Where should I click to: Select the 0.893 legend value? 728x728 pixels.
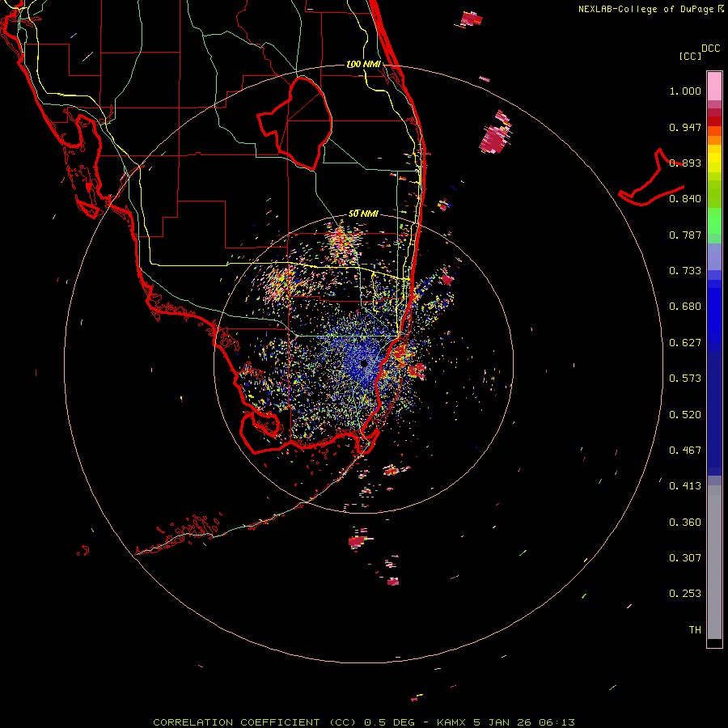(x=685, y=163)
